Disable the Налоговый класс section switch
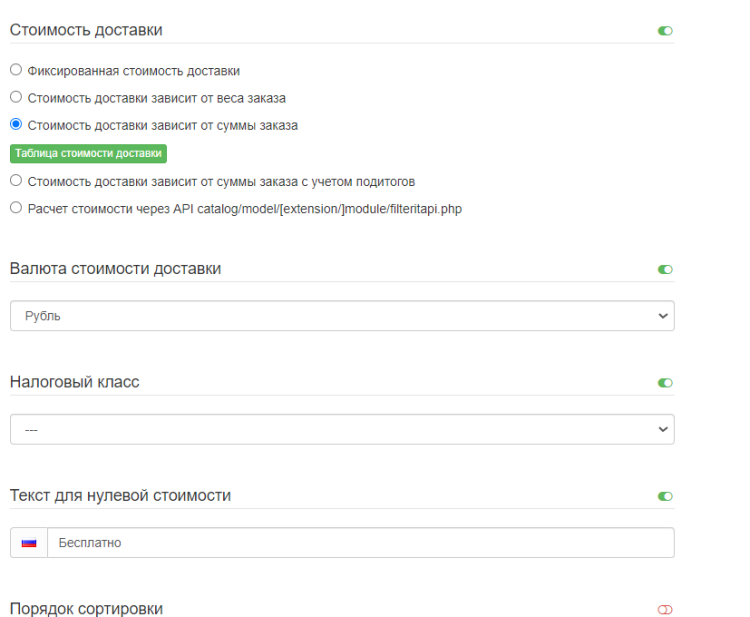The width and height of the screenshot is (750, 617). click(665, 383)
